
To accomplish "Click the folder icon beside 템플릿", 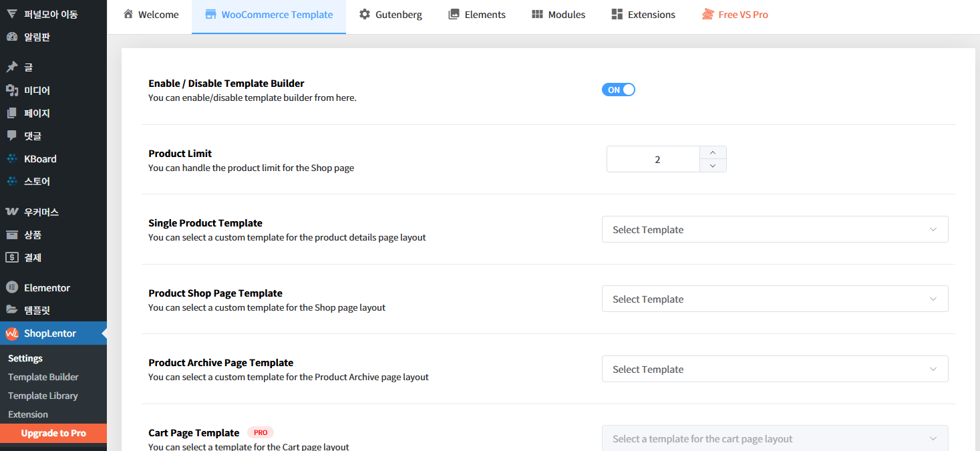I will (11, 310).
